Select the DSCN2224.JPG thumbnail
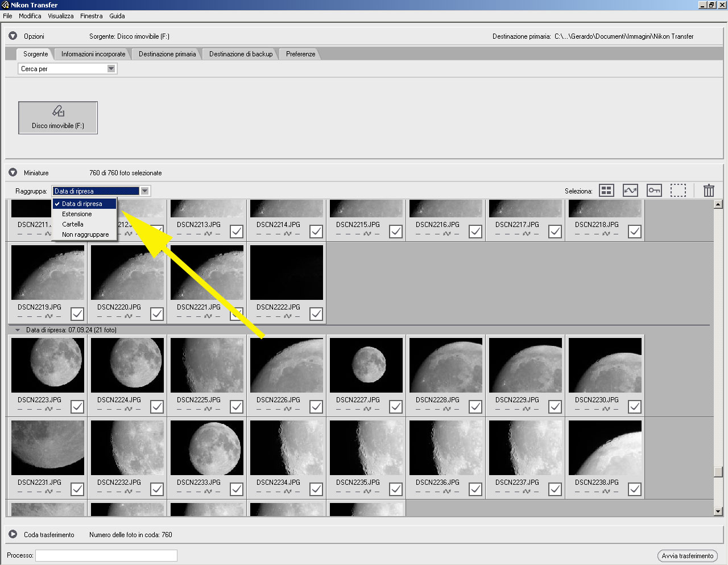 tap(127, 365)
